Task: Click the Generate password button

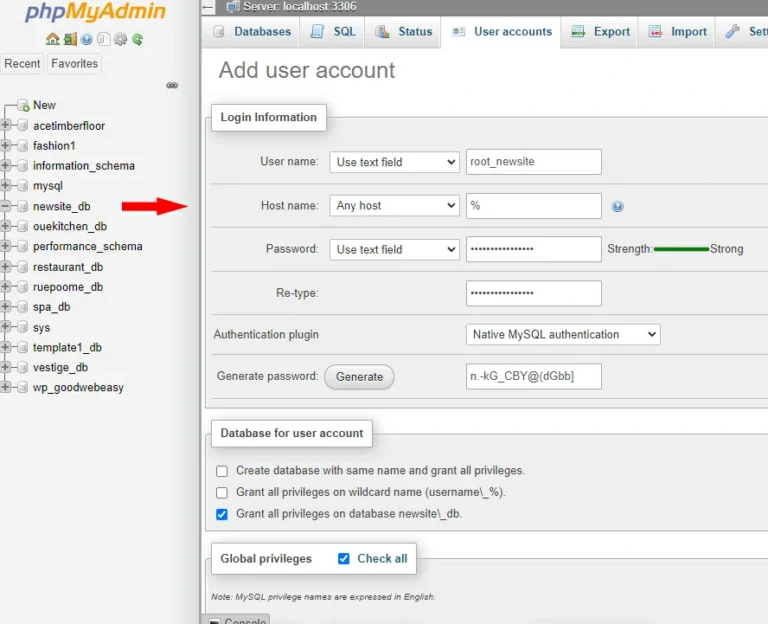Action: point(359,377)
